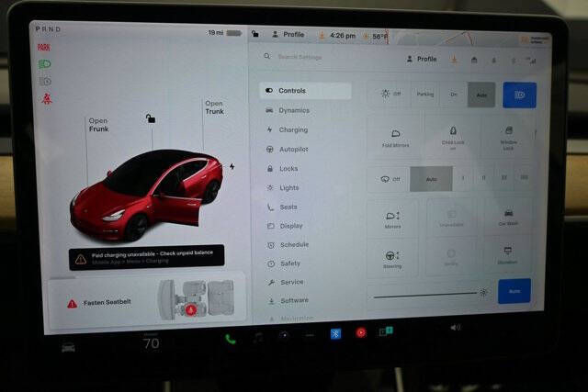Select wiper speed II
This screenshot has height=392, width=588.
[x=483, y=177]
